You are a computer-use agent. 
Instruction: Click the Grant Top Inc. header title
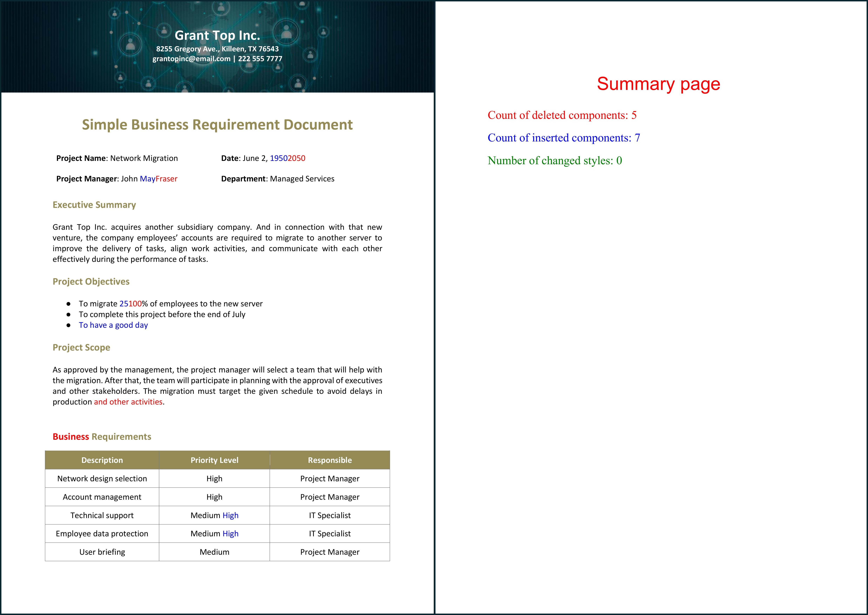point(217,35)
